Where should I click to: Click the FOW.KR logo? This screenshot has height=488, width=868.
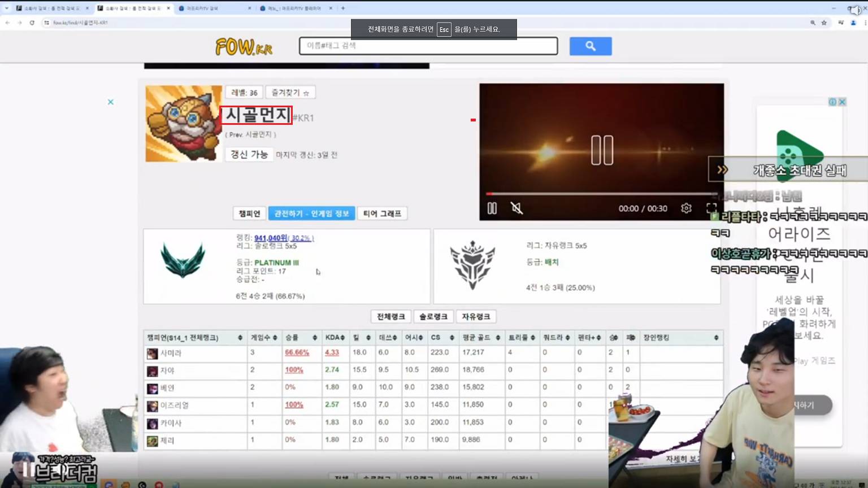pyautogui.click(x=244, y=47)
